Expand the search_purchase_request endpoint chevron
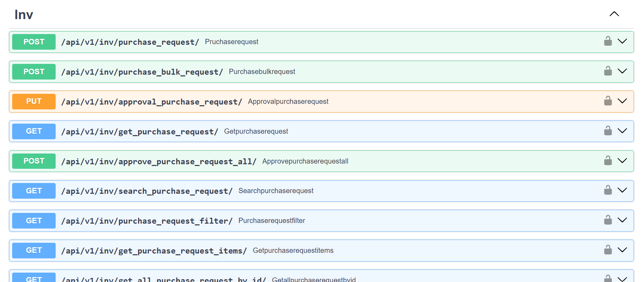 point(622,190)
